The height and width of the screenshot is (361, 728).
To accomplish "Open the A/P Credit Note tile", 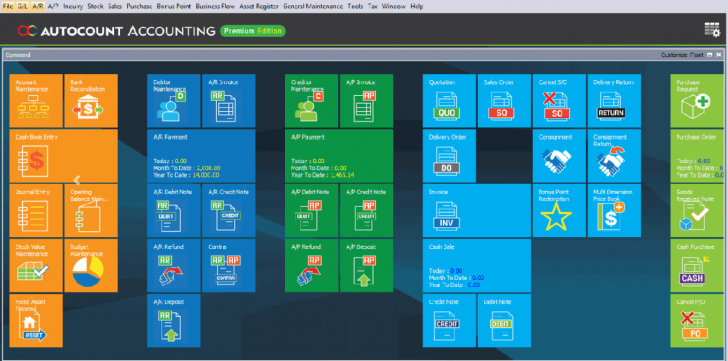I will point(366,211).
